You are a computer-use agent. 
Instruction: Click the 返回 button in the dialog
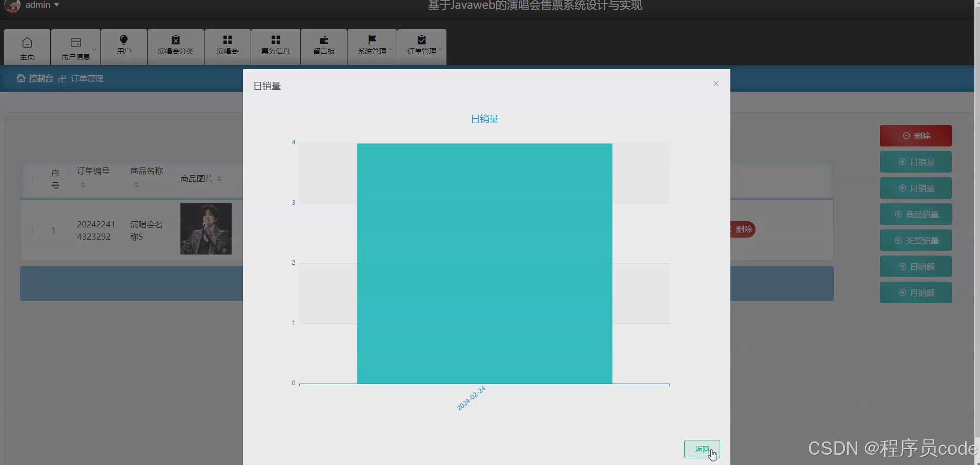point(702,449)
